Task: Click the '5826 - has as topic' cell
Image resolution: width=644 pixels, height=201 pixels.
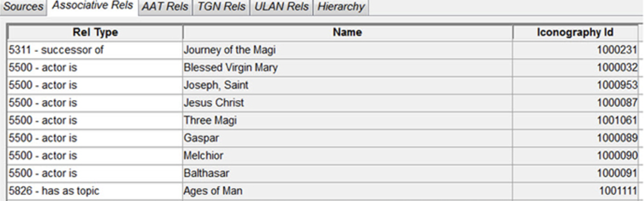Action: [54, 191]
